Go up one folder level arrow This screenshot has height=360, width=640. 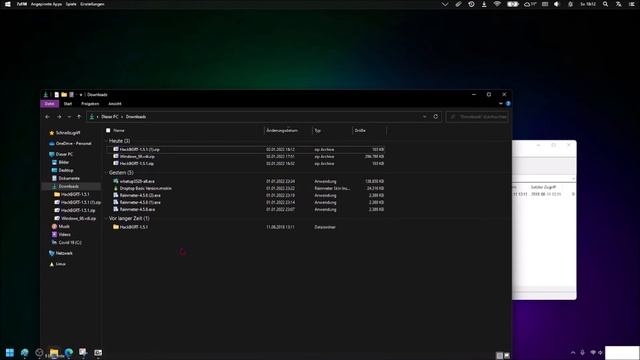[79, 117]
